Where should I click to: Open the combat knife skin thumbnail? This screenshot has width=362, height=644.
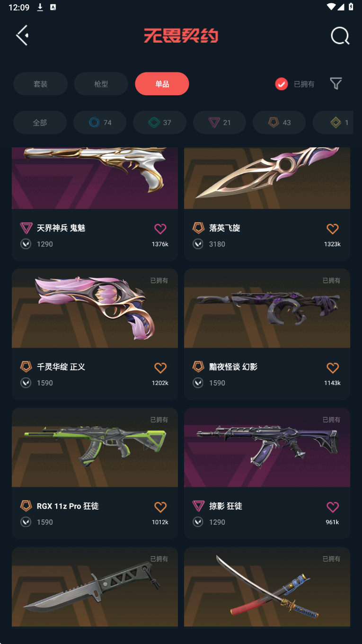[x=95, y=587]
